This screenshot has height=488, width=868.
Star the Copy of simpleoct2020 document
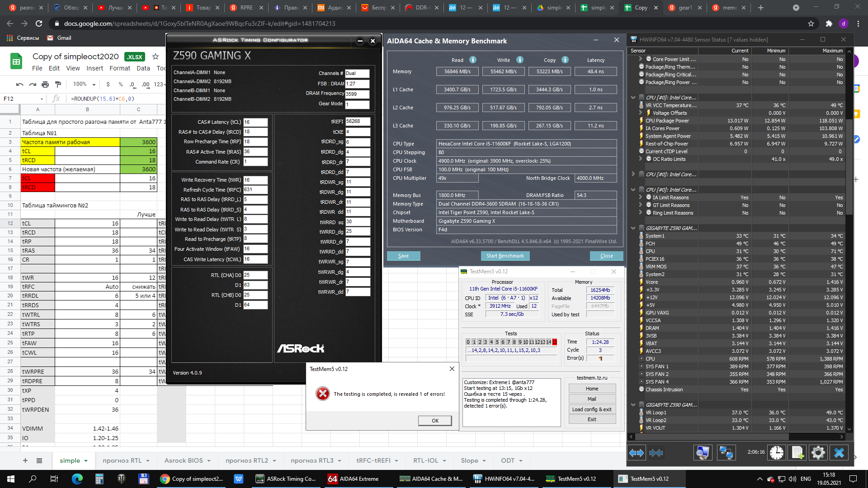pyautogui.click(x=156, y=56)
